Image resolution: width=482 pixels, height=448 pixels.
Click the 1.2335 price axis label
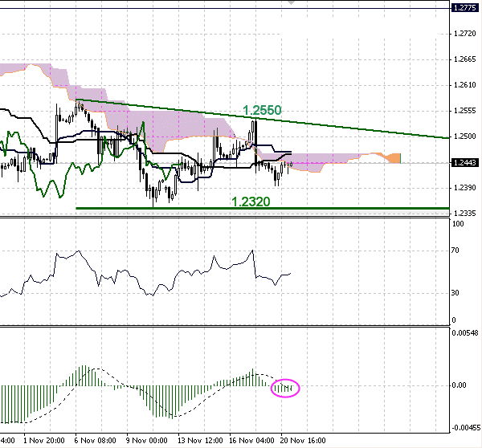(x=465, y=213)
